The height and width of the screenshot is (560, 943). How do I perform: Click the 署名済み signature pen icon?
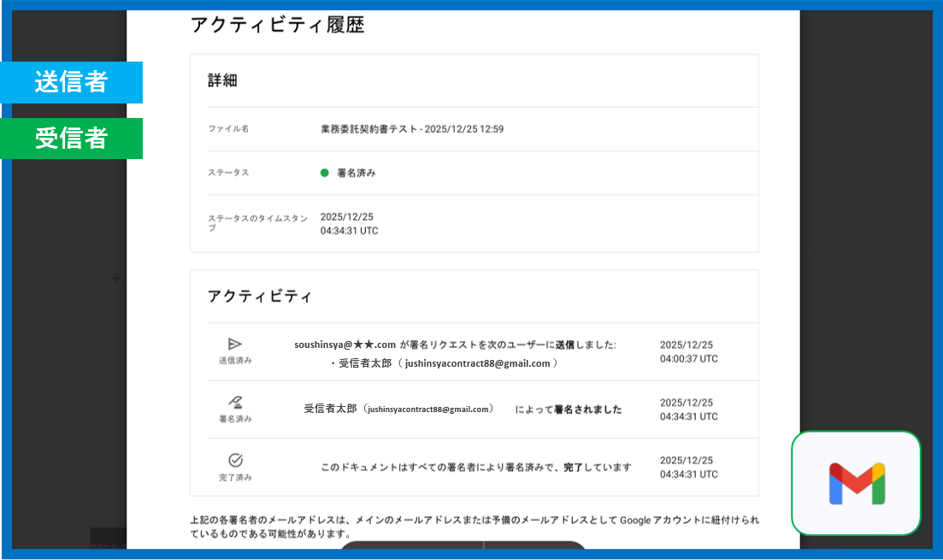(x=235, y=402)
